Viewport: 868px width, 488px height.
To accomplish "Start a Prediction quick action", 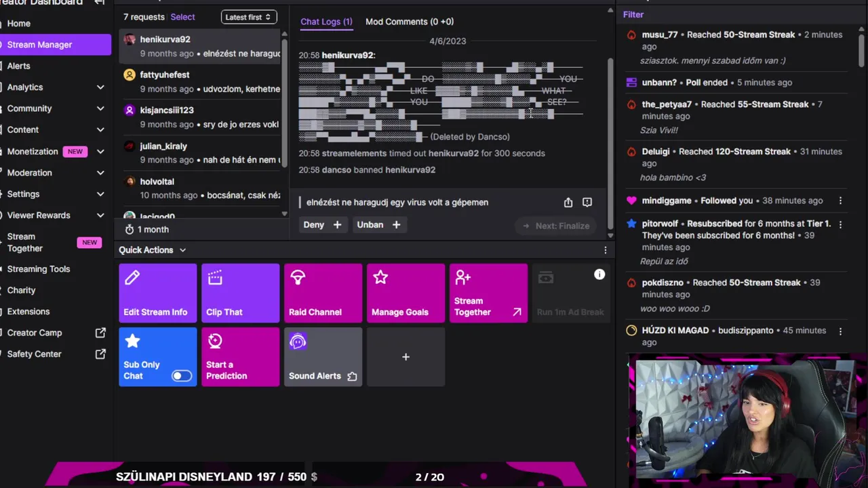I will tap(240, 357).
